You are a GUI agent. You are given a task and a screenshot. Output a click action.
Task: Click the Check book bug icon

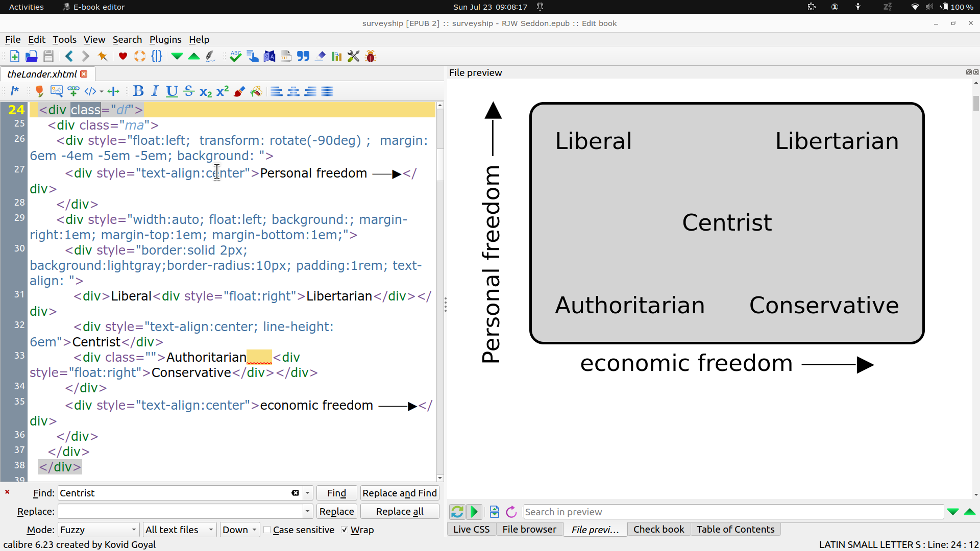[x=371, y=56]
